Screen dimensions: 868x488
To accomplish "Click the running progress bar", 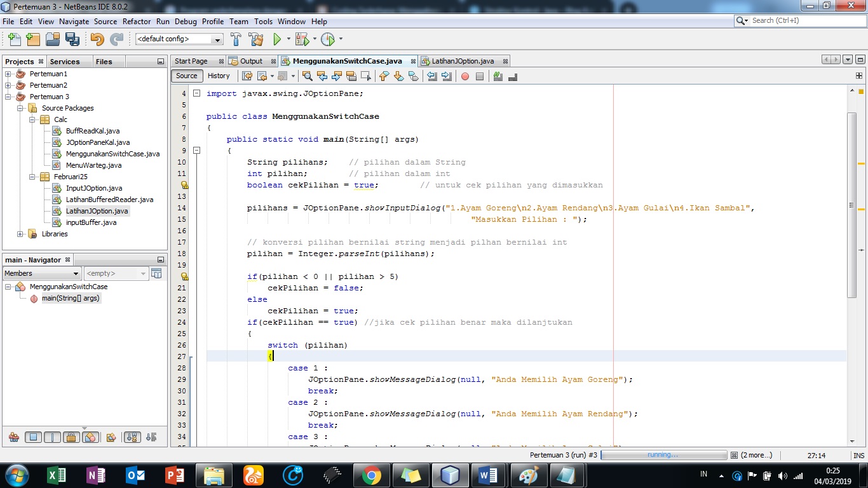I will pyautogui.click(x=664, y=454).
